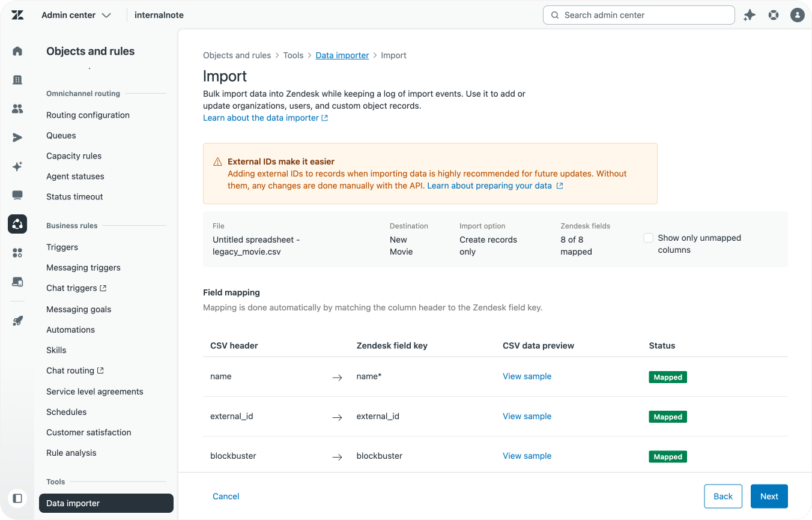Click the Zendesk logo icon
The width and height of the screenshot is (812, 520).
pyautogui.click(x=17, y=15)
